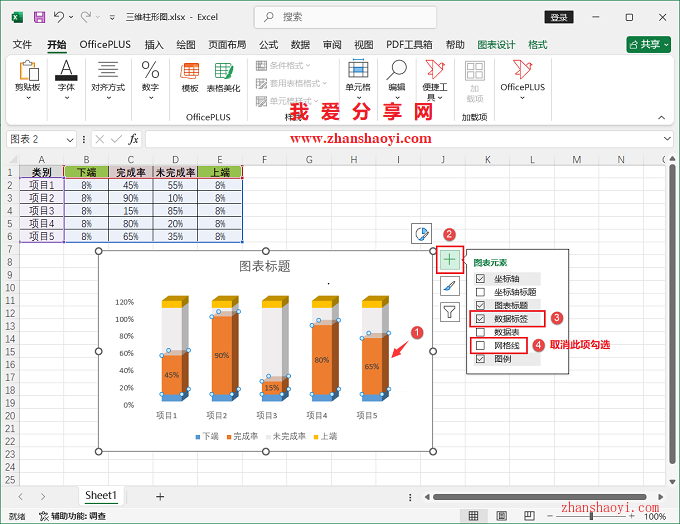This screenshot has width=680, height=524.
Task: Open the Chart Styles paintbrush button
Action: (x=450, y=287)
